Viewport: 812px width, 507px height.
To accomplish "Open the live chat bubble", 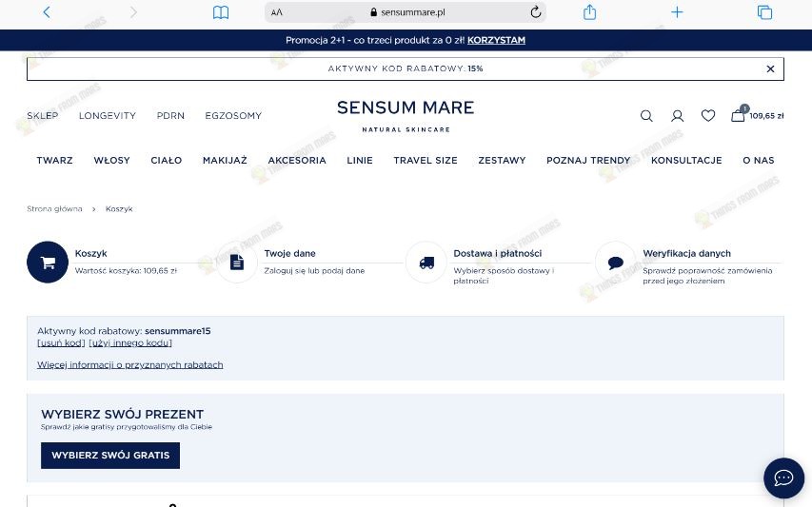I will 783,478.
